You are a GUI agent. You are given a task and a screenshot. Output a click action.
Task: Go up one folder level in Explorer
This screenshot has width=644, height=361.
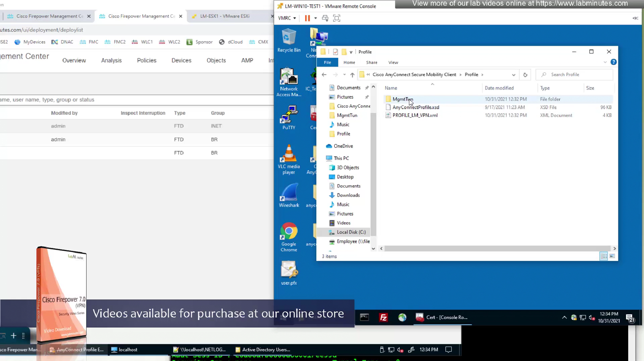352,75
